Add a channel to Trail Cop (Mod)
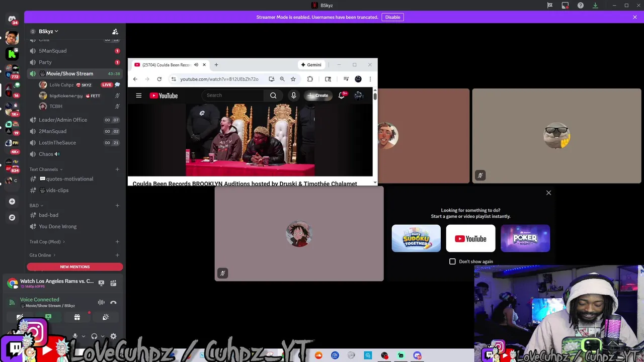 [117, 242]
